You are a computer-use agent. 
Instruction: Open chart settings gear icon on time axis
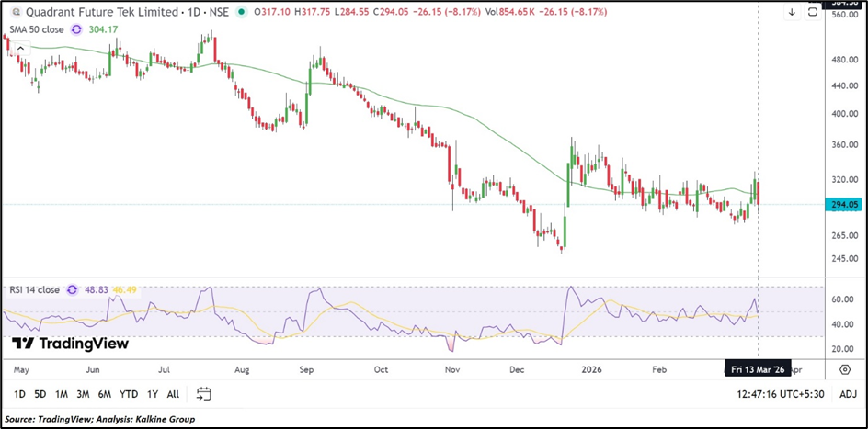(844, 369)
